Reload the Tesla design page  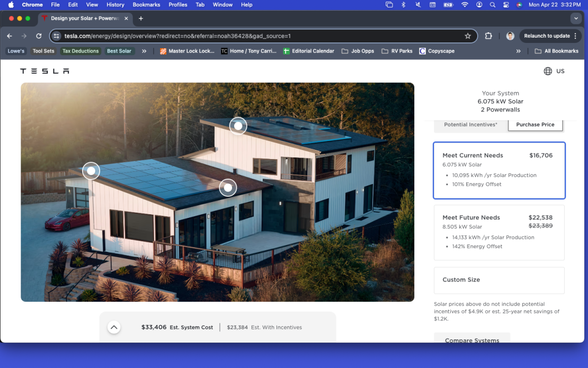[x=39, y=36]
